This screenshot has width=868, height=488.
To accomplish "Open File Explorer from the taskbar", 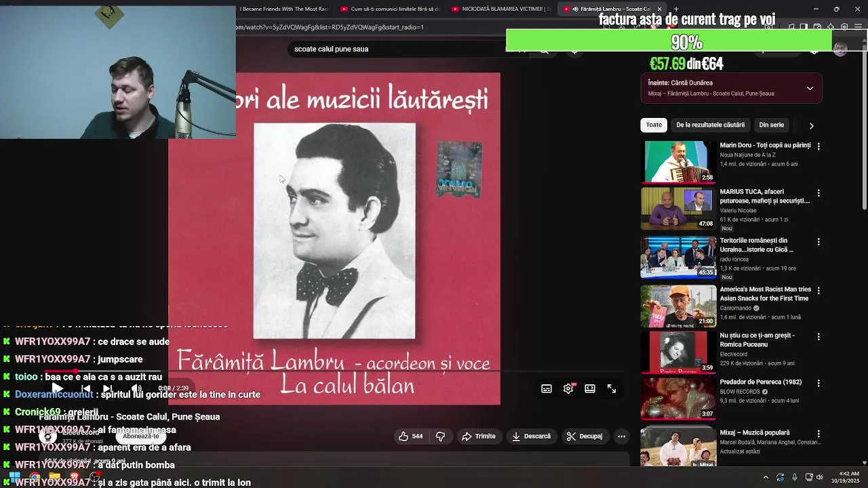I will click(x=54, y=476).
